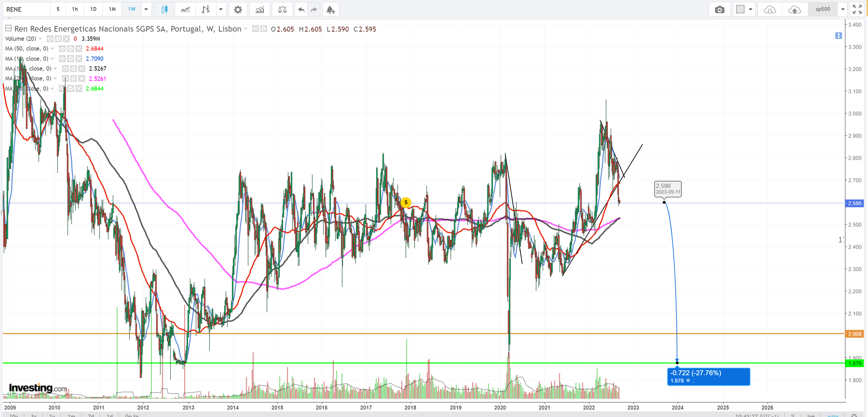The height and width of the screenshot is (417, 868).
Task: Click the sp500 layout button
Action: click(x=823, y=9)
